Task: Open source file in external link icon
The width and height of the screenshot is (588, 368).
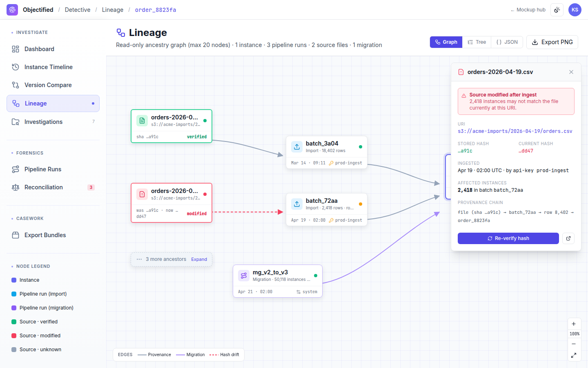Action: point(568,238)
